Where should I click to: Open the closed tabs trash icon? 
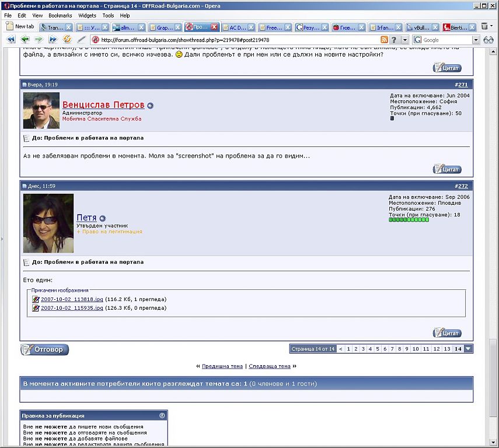[484, 27]
